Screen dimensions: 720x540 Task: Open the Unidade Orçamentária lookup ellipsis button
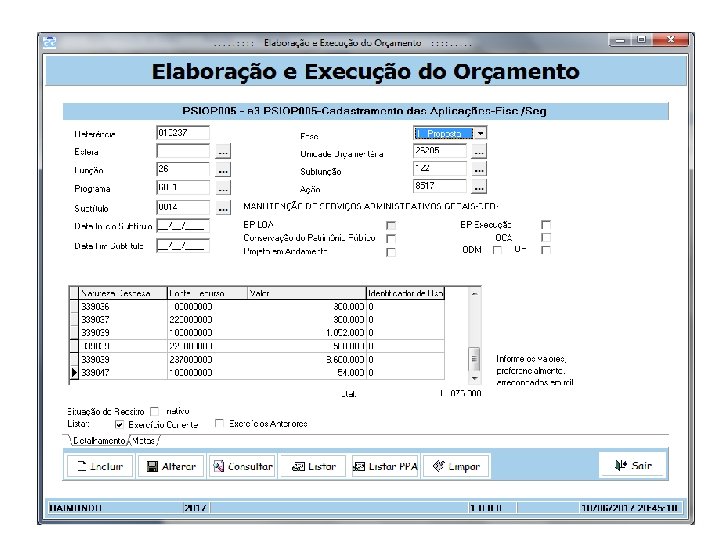pos(479,151)
